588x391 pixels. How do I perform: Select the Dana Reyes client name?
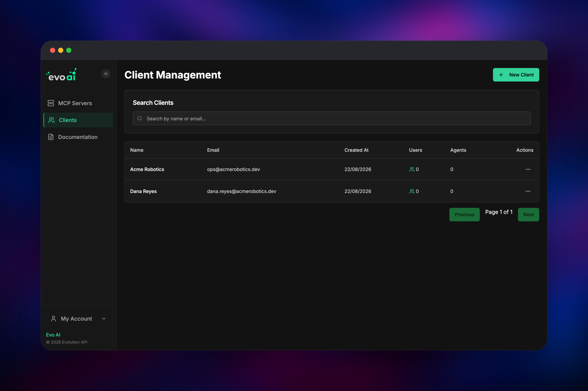(143, 191)
